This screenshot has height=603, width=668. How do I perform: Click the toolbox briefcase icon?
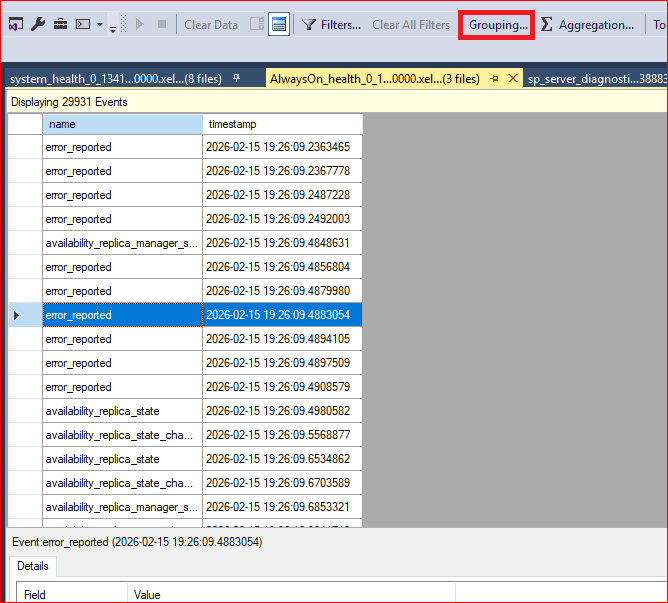tap(60, 24)
